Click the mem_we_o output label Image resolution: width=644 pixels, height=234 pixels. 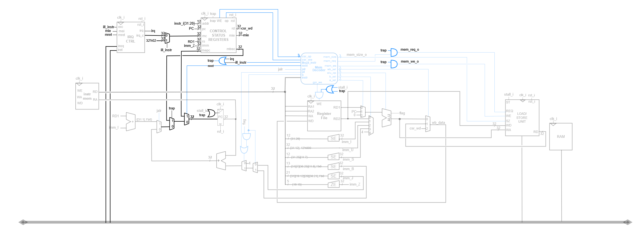pyautogui.click(x=410, y=61)
